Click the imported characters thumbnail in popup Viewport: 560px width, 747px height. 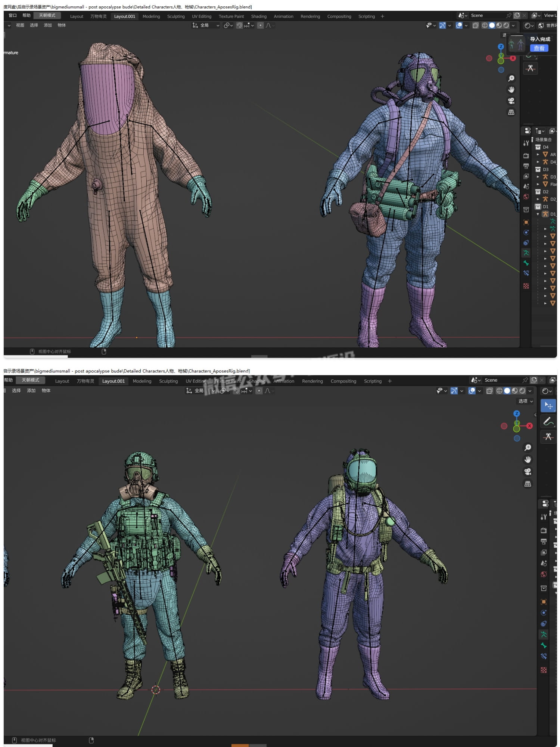[517, 44]
